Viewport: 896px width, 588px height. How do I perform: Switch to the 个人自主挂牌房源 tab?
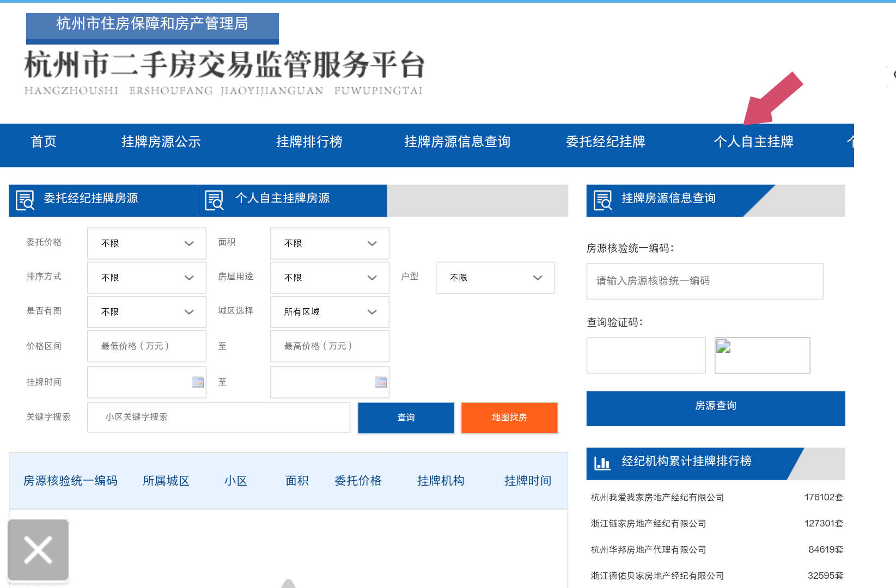283,199
